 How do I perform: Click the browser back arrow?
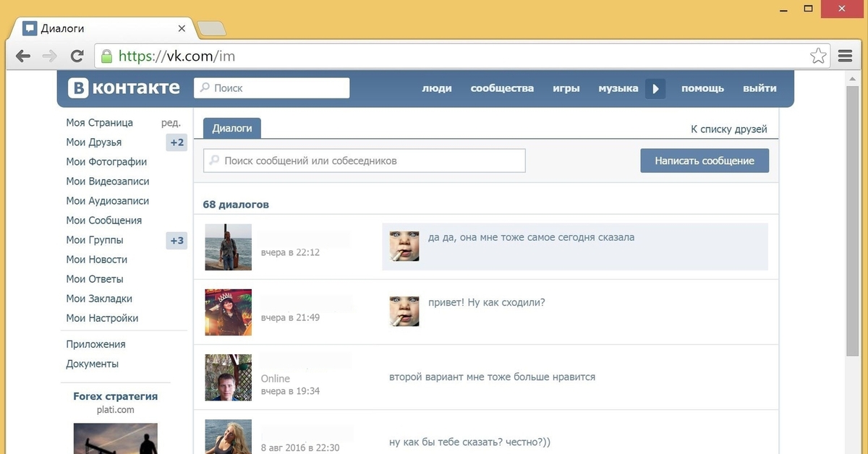(x=23, y=56)
